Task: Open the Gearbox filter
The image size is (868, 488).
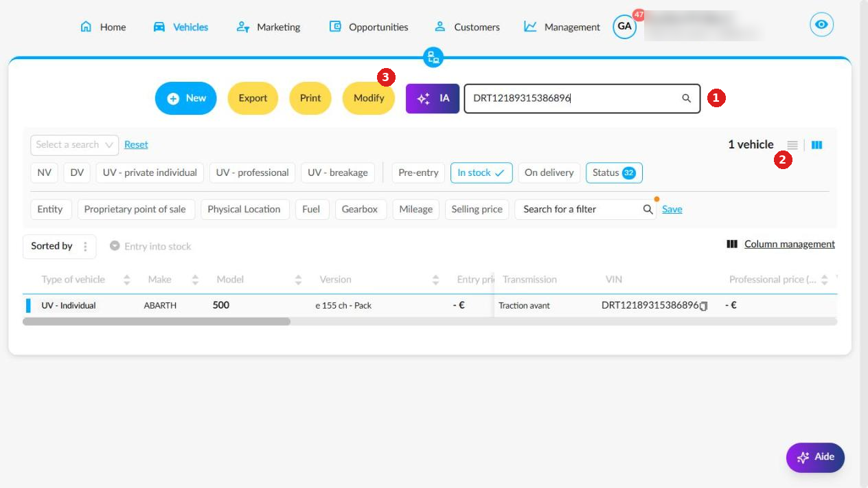Action: (x=361, y=209)
